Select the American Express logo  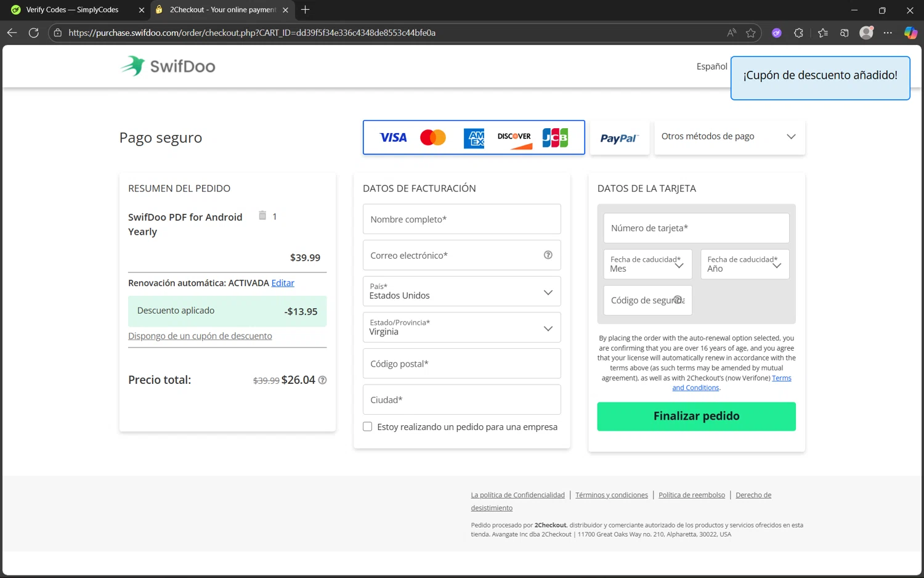[474, 138]
